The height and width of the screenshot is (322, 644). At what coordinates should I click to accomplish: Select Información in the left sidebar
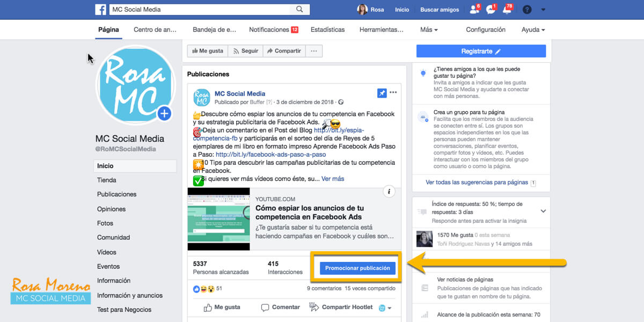tap(114, 281)
